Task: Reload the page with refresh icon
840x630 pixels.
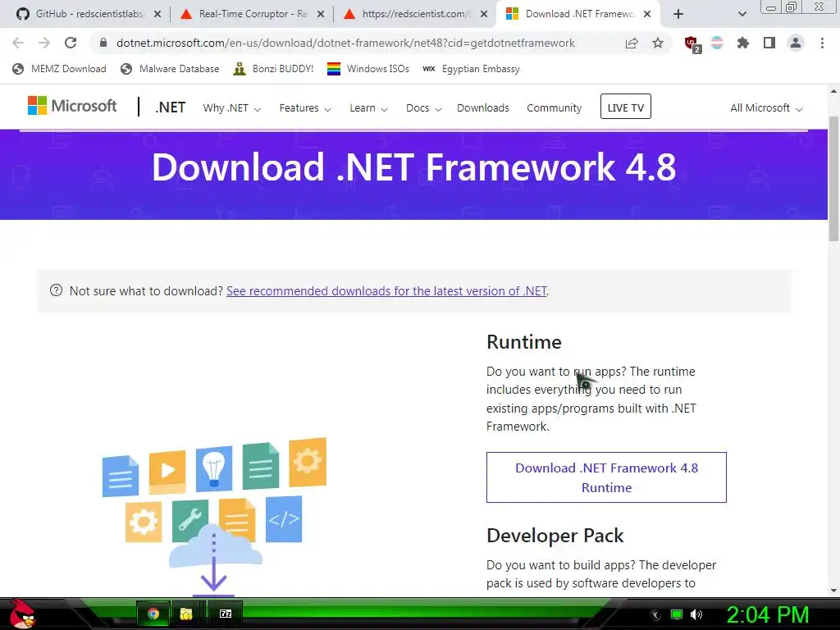Action: 71,43
